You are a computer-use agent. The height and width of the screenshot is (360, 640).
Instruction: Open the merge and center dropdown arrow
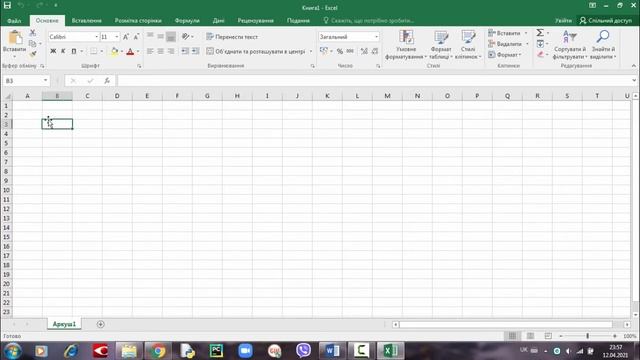click(311, 51)
